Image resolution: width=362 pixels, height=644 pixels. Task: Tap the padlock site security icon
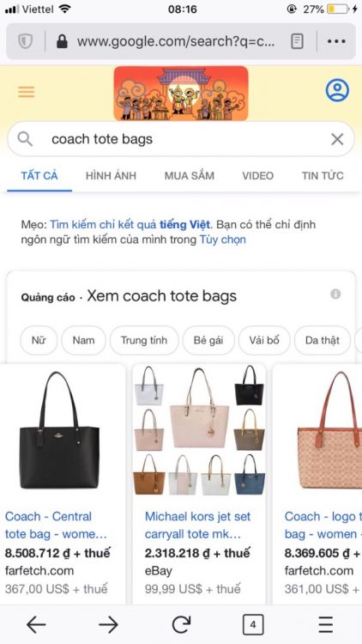click(x=62, y=41)
